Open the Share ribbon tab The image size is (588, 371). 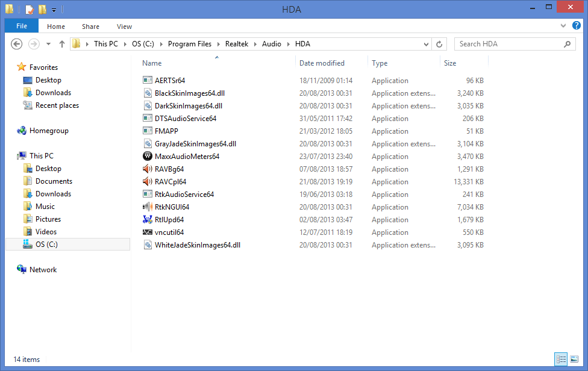pyautogui.click(x=90, y=26)
